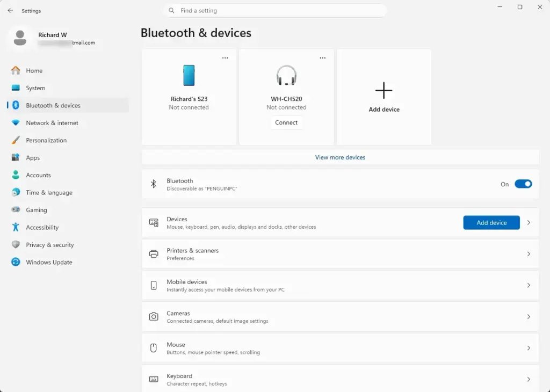This screenshot has width=550, height=392.
Task: Click the Time & language sidebar label
Action: click(49, 192)
